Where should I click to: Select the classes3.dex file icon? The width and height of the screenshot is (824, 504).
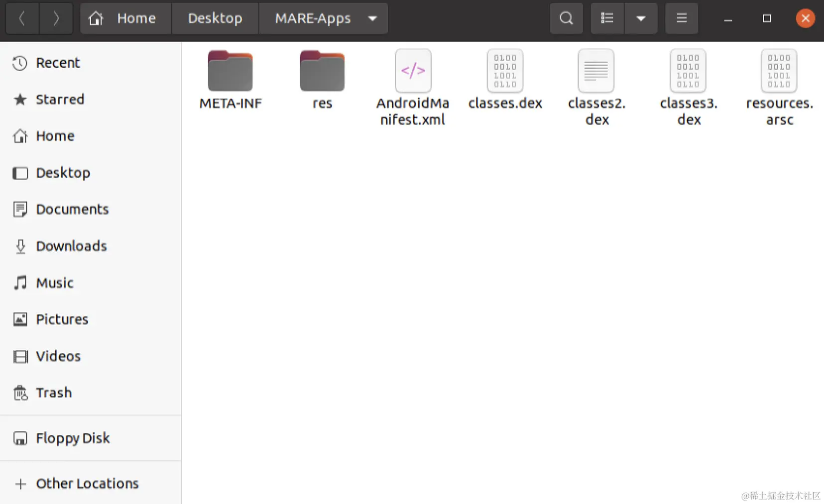[688, 71]
